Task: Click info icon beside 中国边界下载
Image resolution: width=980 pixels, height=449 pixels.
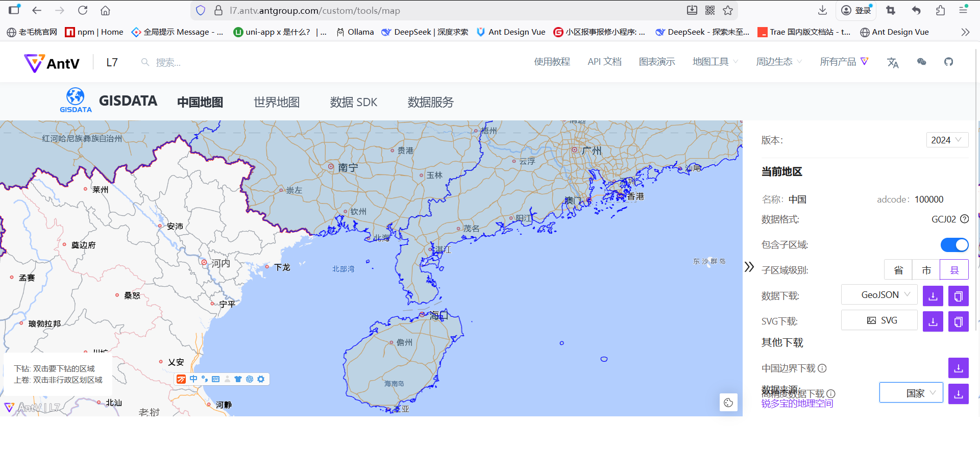Action: pyautogui.click(x=822, y=368)
